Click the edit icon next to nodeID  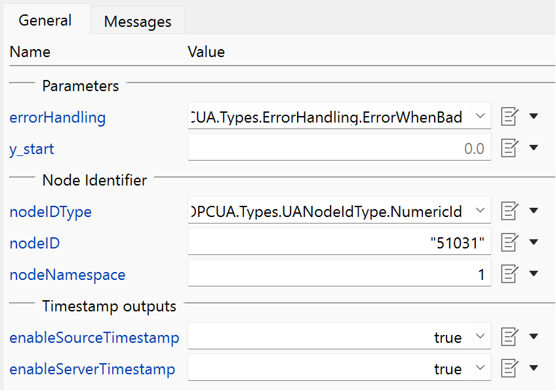(510, 243)
